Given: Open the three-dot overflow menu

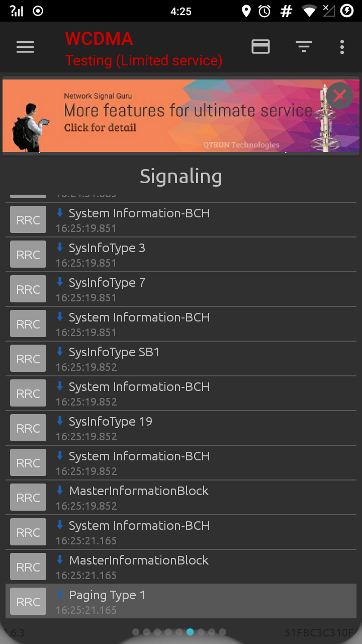Looking at the screenshot, I should pos(342,47).
